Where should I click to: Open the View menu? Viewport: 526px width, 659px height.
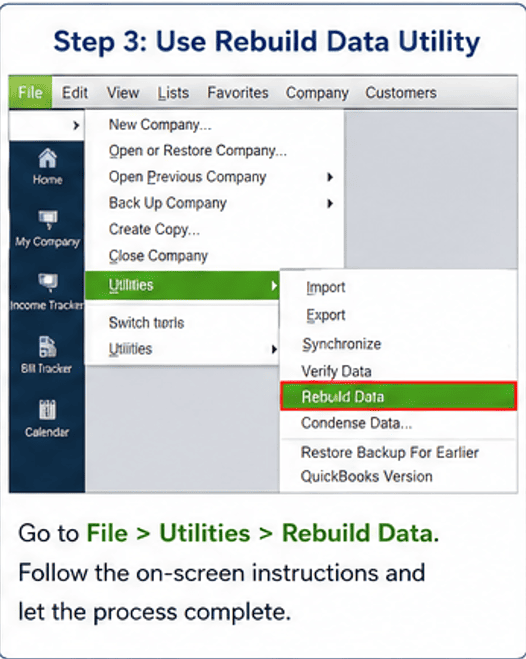(123, 92)
